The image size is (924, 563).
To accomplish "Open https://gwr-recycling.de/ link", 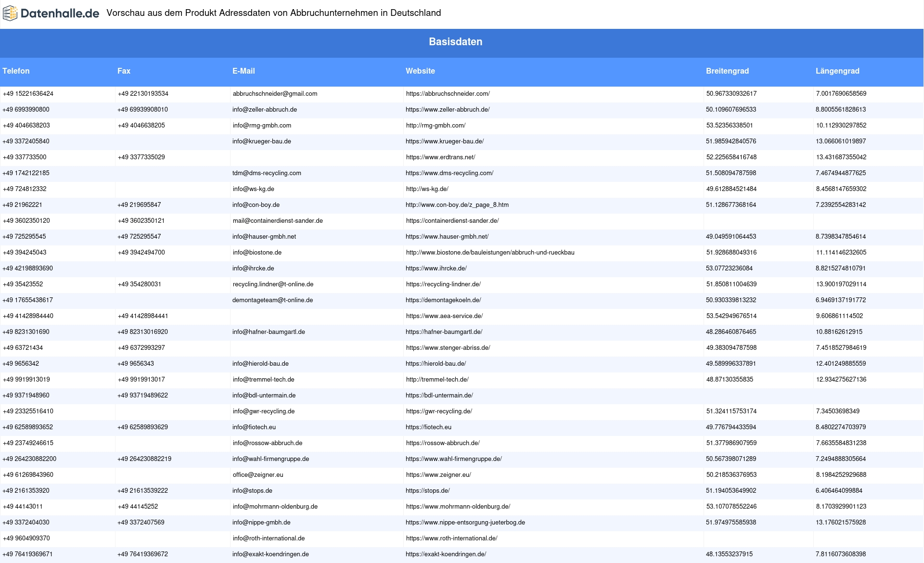I will 439,411.
